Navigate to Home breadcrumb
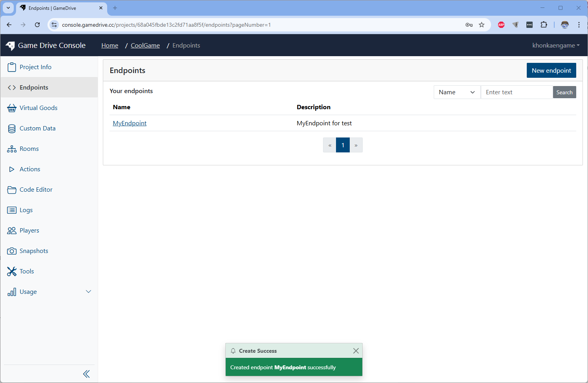Screen dimensions: 588x383 (110, 45)
